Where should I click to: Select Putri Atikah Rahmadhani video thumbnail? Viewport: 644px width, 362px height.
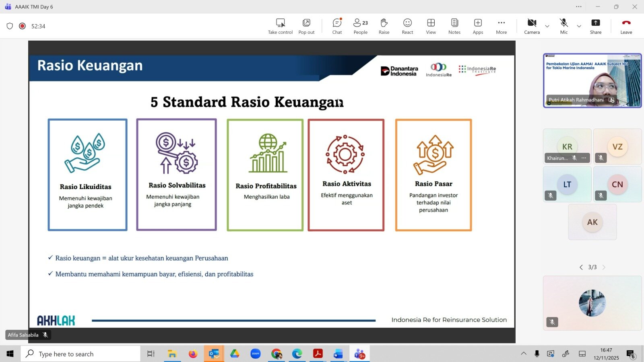point(592,80)
